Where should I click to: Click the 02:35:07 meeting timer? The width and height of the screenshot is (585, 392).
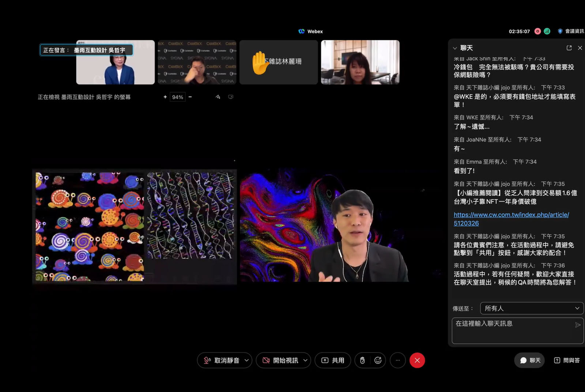coord(519,31)
